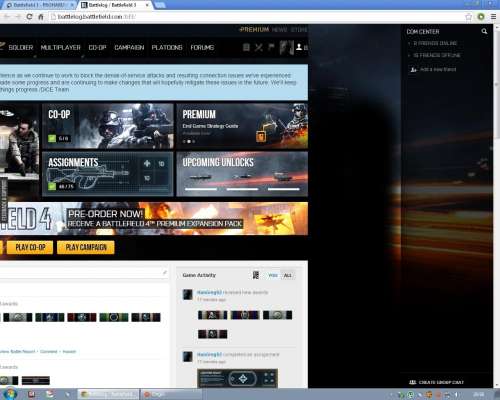Focus the browser address bar

click(257, 16)
